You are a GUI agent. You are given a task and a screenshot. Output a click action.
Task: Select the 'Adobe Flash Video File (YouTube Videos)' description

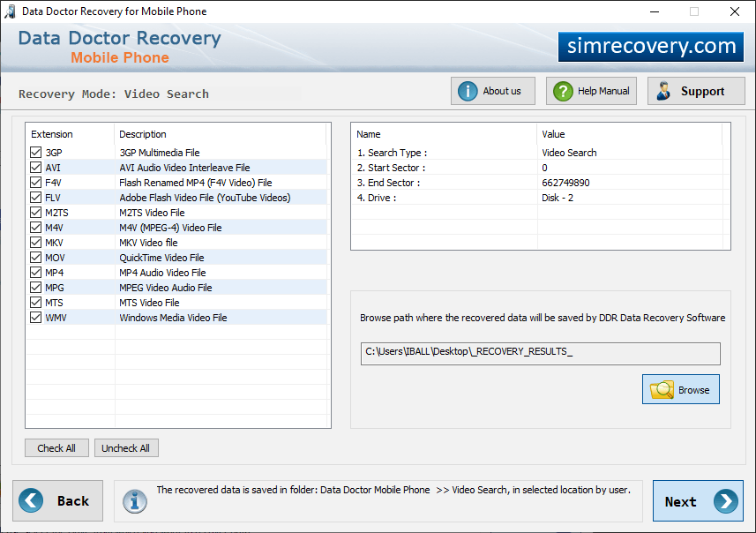[205, 198]
